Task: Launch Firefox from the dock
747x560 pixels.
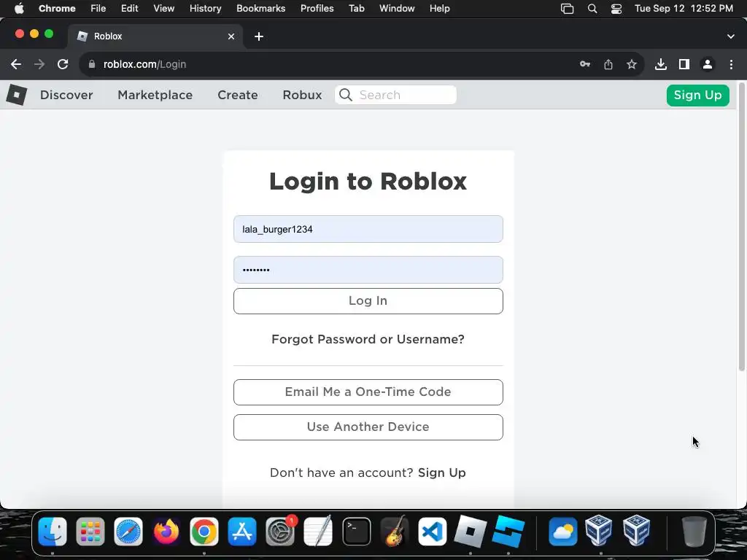Action: click(166, 532)
